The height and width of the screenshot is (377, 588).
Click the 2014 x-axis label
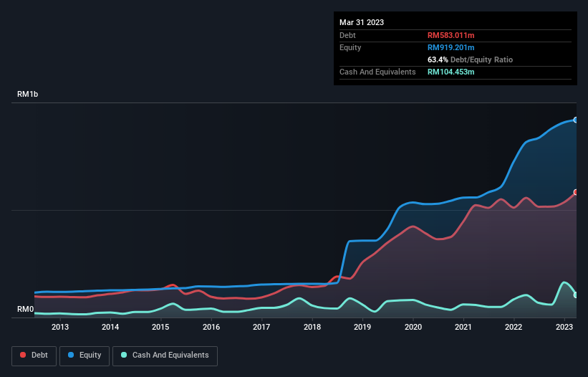[x=110, y=327]
